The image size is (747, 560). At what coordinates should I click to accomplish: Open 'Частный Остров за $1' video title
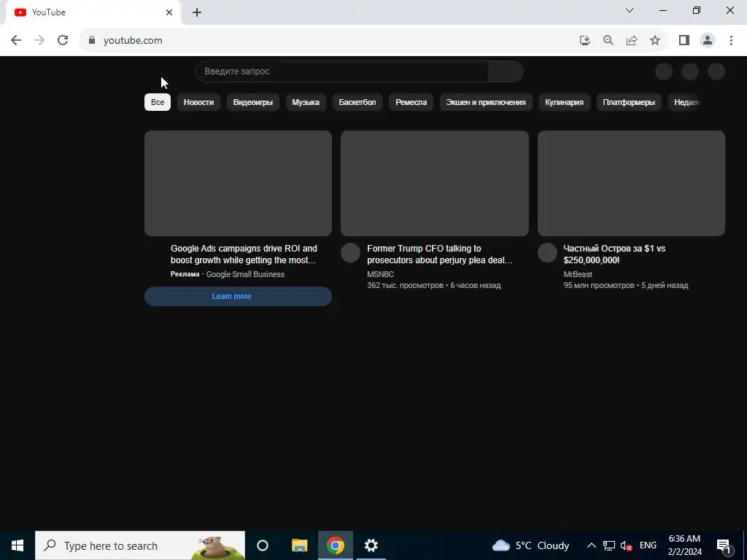click(x=614, y=254)
